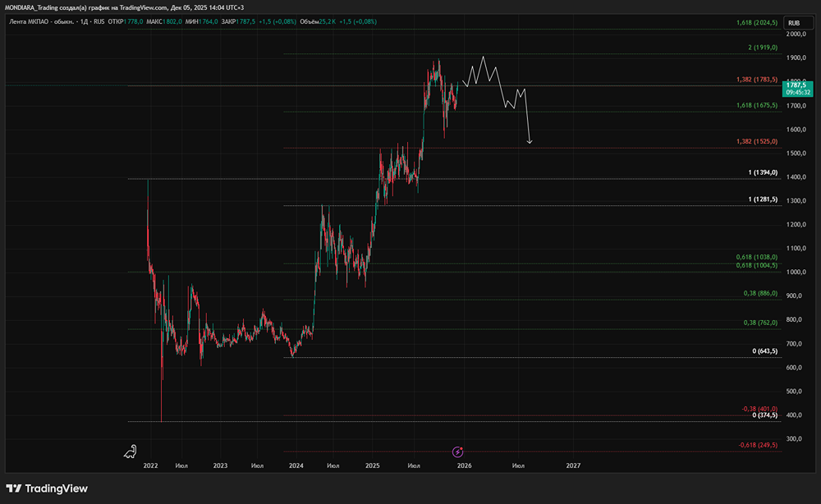This screenshot has width=821, height=504.
Task: Click the ОТКР 1778,0 open value
Action: tap(125, 21)
